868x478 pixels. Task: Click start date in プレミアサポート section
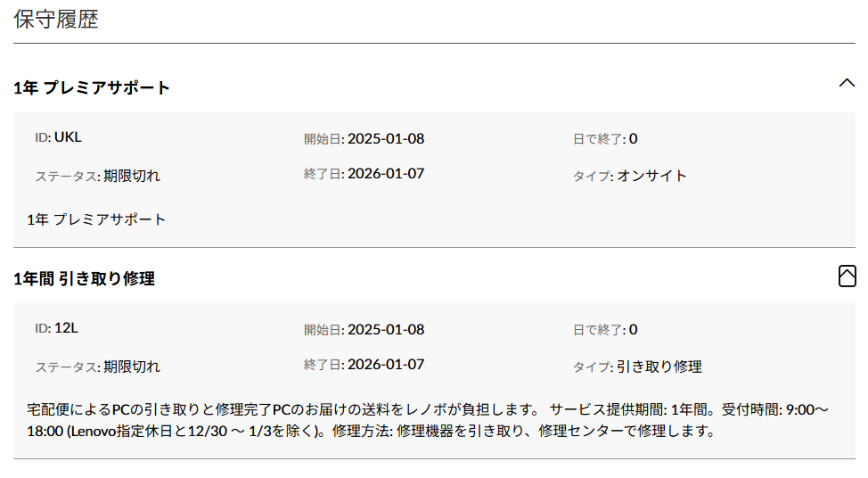point(385,138)
